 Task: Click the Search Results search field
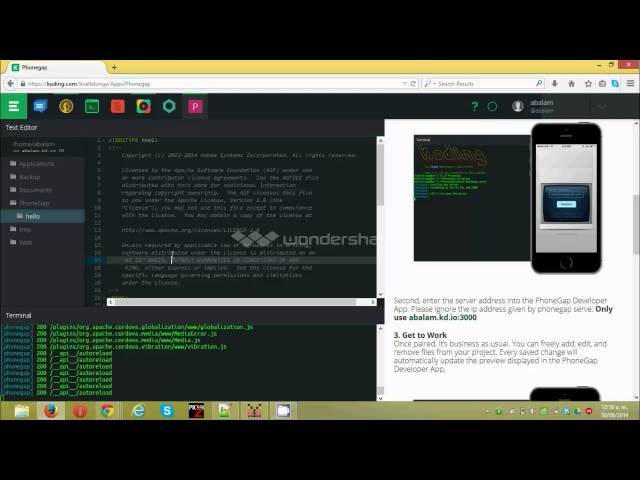pyautogui.click(x=486, y=84)
